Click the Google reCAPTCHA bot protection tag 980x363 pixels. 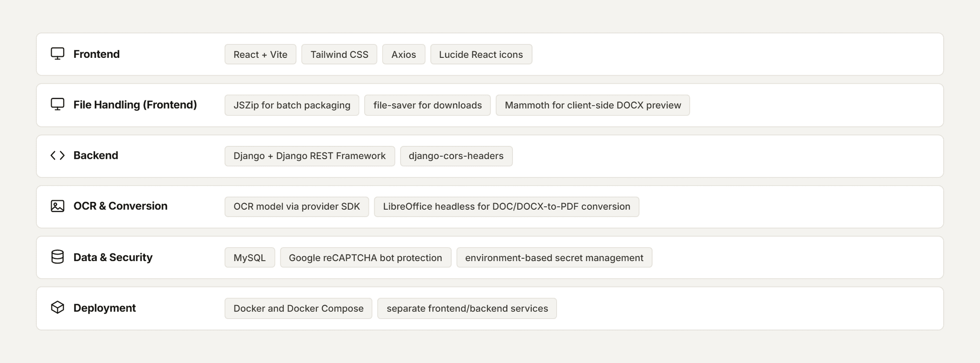(366, 258)
